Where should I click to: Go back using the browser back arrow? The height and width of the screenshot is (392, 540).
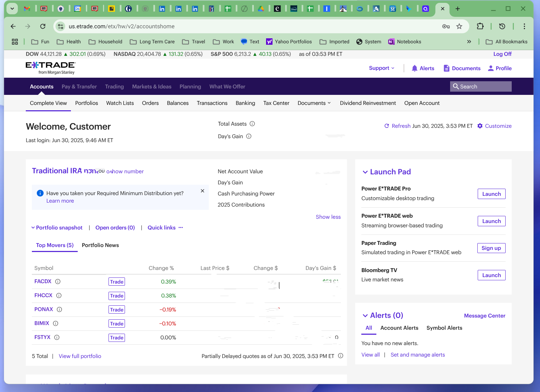(13, 26)
